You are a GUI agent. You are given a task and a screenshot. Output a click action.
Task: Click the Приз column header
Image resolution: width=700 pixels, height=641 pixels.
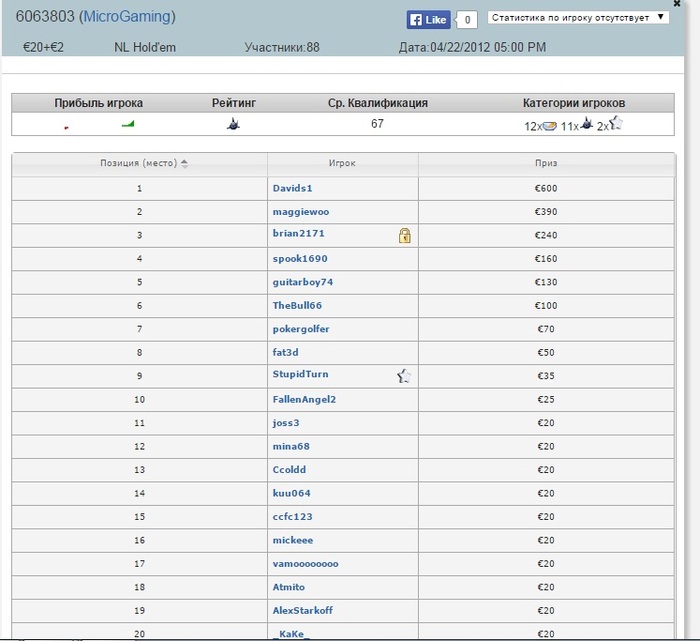coord(546,163)
